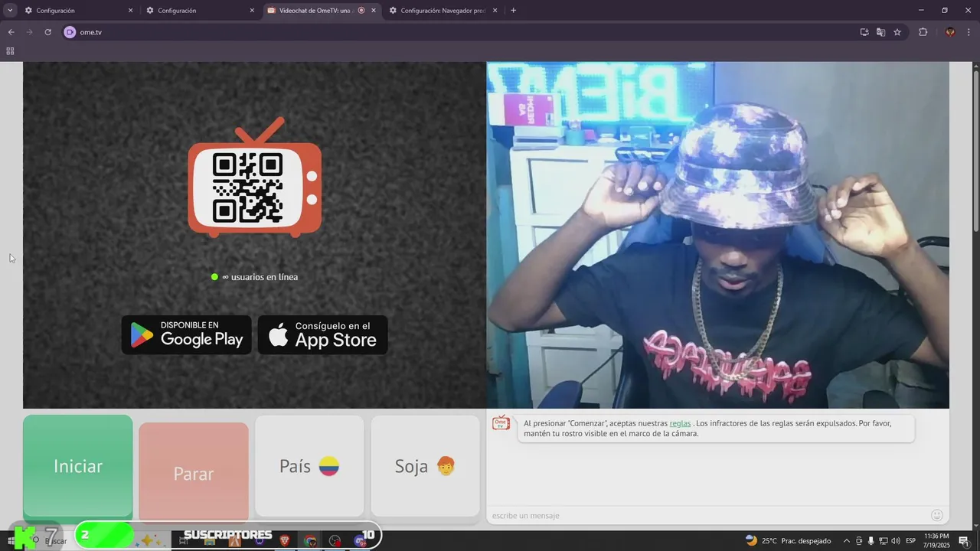Close the 'Configuración: Navegador pred' tab
The height and width of the screenshot is (551, 980).
click(x=495, y=11)
